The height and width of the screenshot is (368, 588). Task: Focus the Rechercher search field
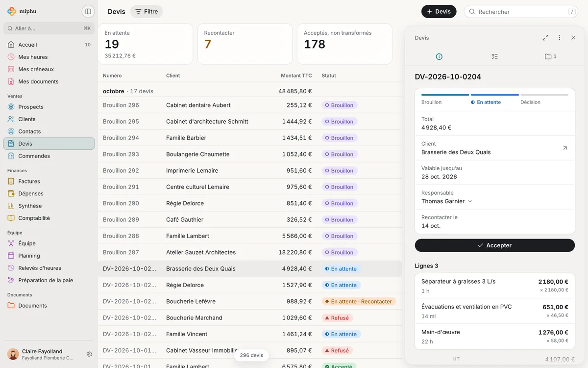point(521,11)
